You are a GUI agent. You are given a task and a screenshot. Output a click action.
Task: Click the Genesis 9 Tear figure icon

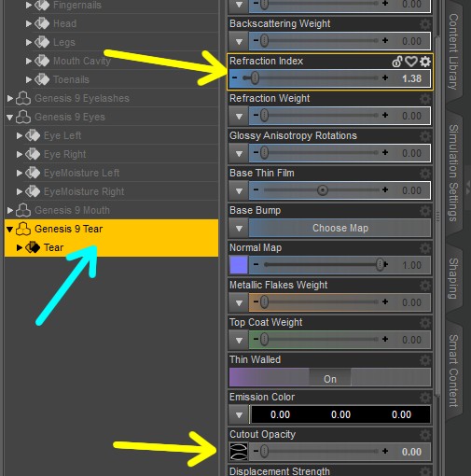click(23, 229)
